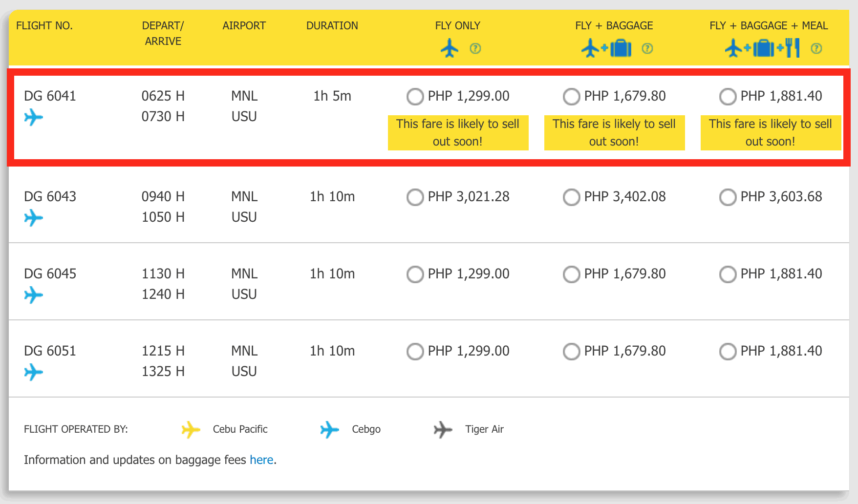Viewport: 858px width, 504px height.
Task: Pick Fly + Baggage + Meal for DG 6041
Action: 728,97
